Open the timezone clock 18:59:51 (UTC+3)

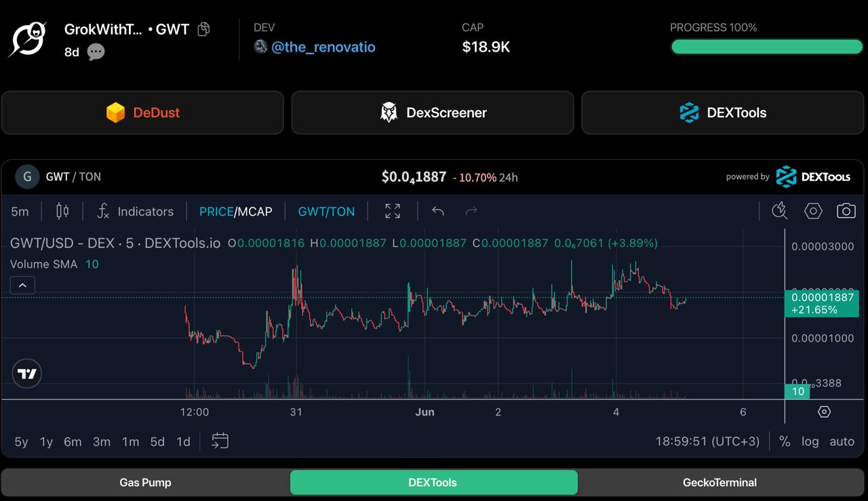707,441
